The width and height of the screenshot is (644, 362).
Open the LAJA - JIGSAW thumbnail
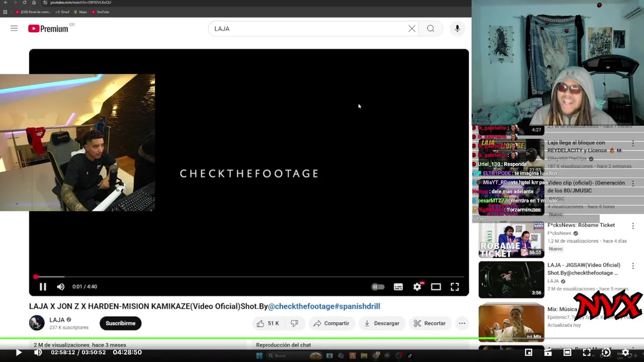[511, 280]
